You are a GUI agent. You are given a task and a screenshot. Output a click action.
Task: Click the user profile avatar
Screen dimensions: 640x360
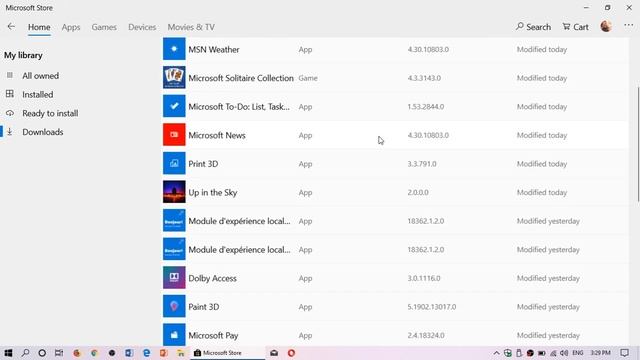point(606,27)
